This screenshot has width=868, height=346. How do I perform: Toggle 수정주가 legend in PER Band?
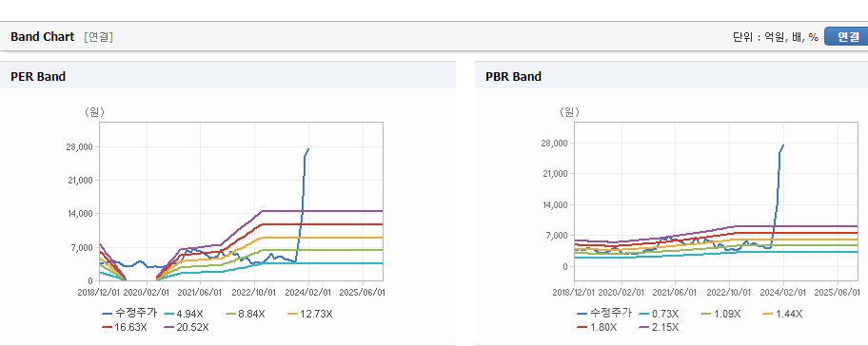tap(130, 314)
